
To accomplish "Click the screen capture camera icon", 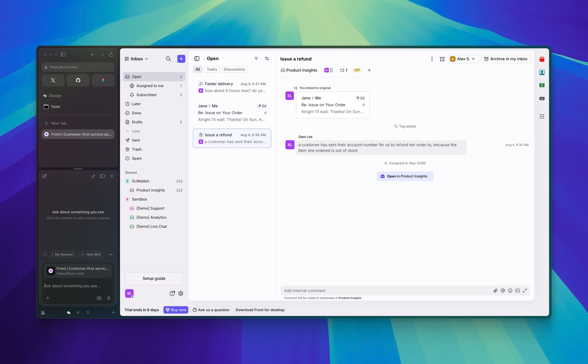I will click(x=99, y=298).
